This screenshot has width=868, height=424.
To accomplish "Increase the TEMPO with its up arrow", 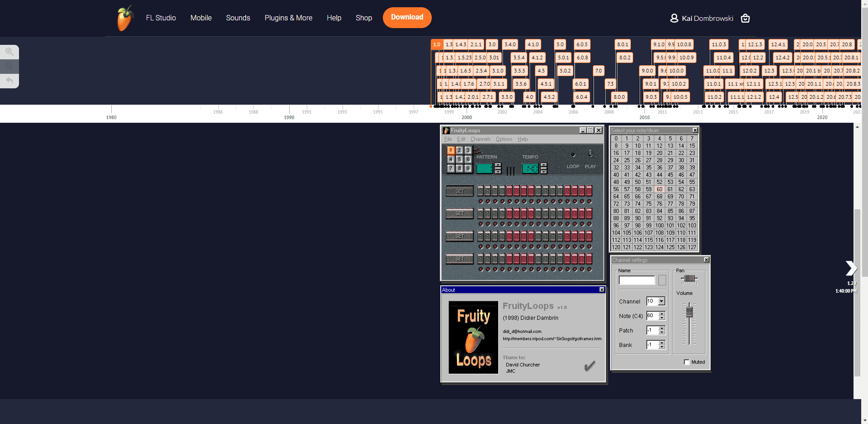I will click(x=544, y=165).
